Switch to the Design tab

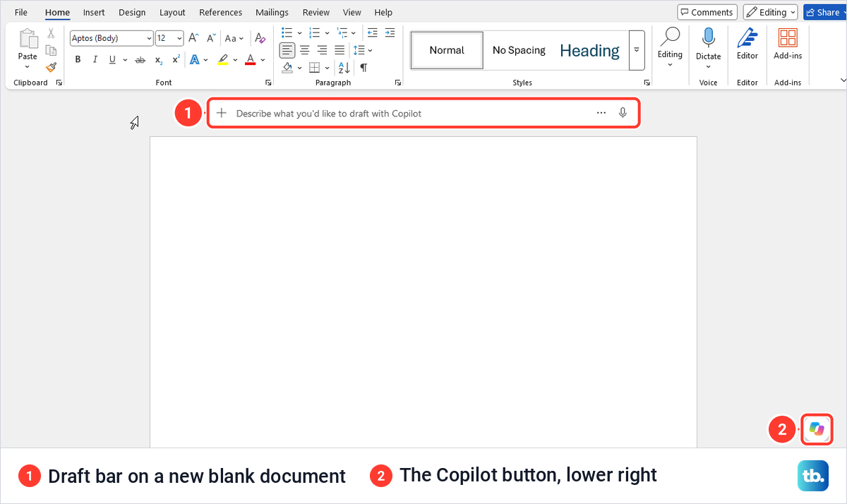point(132,12)
